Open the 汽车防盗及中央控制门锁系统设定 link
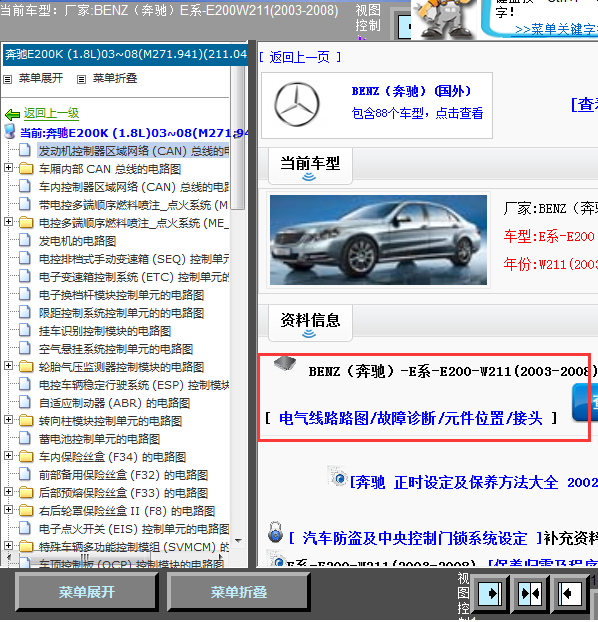Image resolution: width=598 pixels, height=622 pixels. pos(415,539)
